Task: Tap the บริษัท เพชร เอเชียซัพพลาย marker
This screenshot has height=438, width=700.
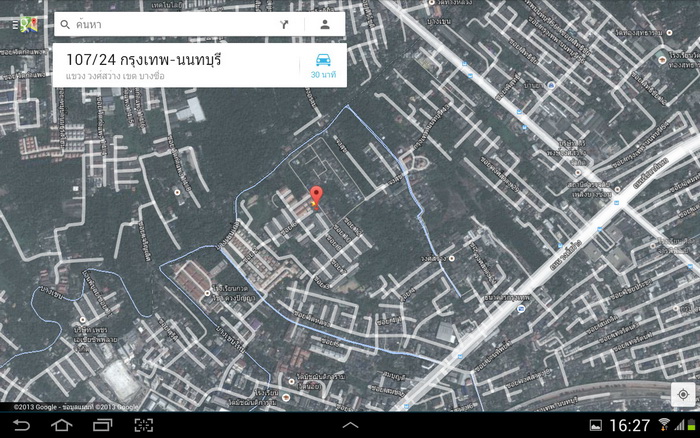Action: (83, 320)
